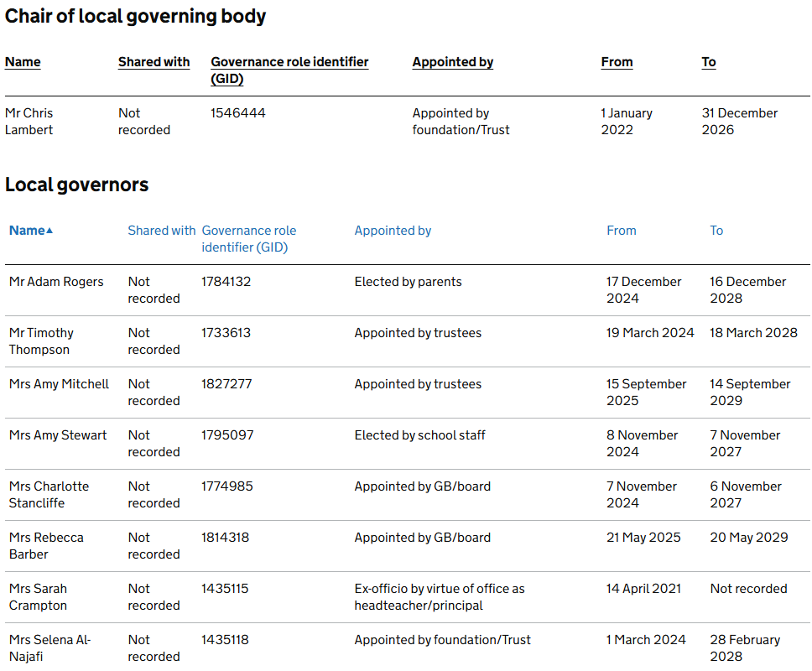Screen dimensions: 812x671
Task: Click the ascending sort arrow beside Name
Action: (49, 231)
